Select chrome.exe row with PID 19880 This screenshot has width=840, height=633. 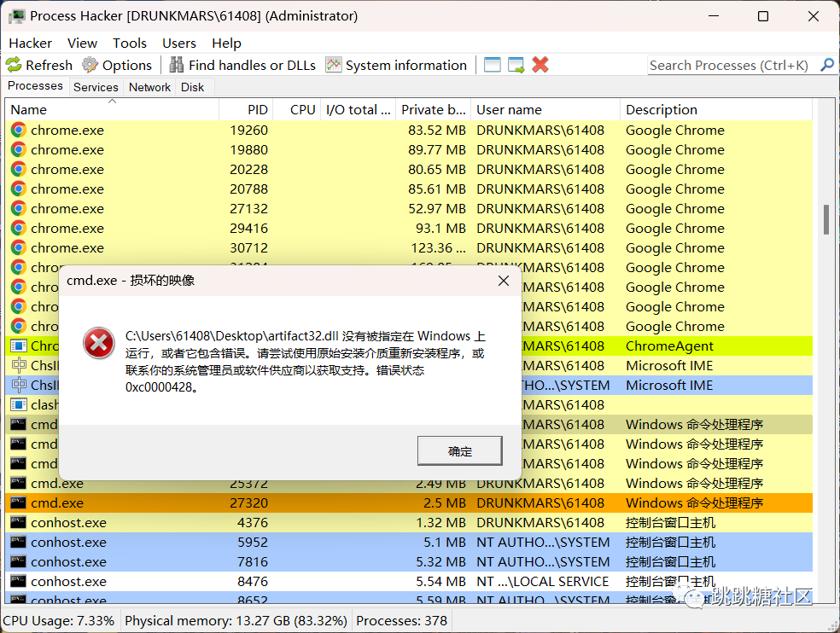coord(409,150)
